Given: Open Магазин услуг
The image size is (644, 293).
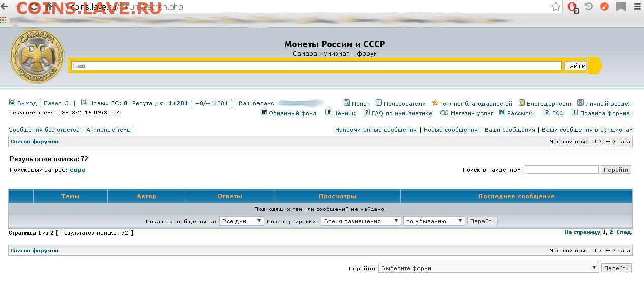Looking at the screenshot, I should coord(472,113).
